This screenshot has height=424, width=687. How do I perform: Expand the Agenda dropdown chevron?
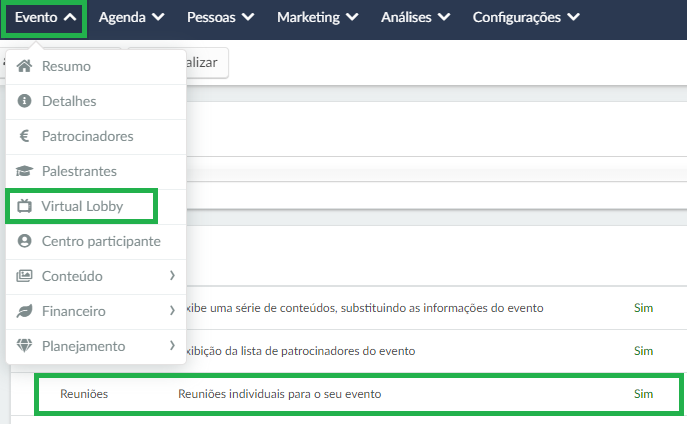pyautogui.click(x=158, y=18)
